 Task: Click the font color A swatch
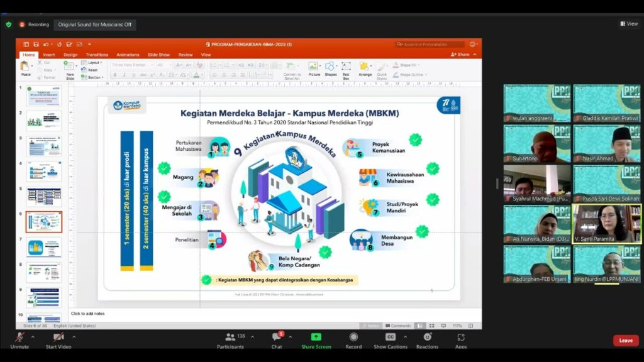196,75
